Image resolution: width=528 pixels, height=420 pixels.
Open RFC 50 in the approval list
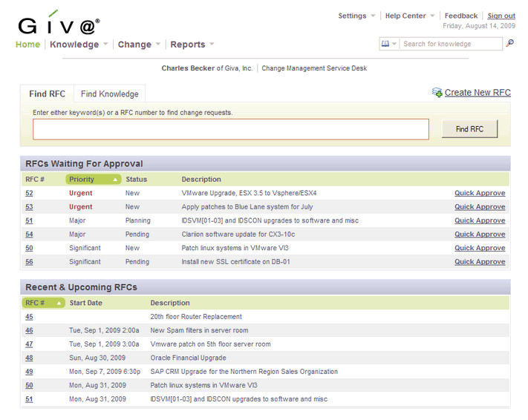29,248
